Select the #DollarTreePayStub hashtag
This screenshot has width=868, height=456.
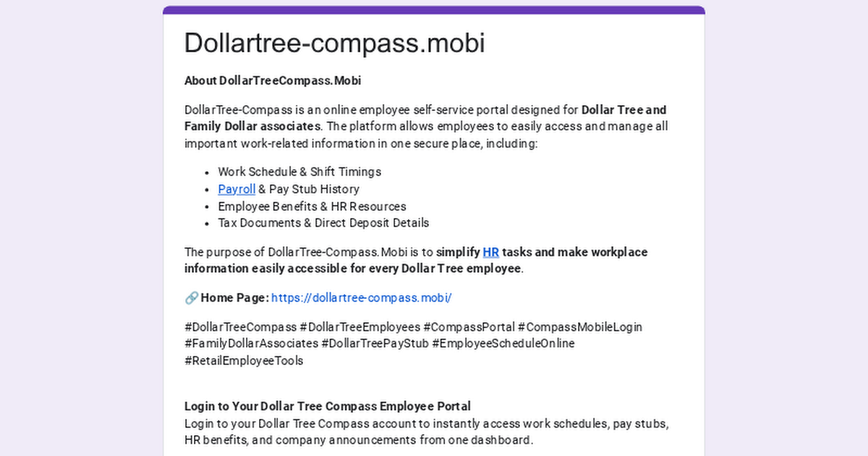[375, 343]
